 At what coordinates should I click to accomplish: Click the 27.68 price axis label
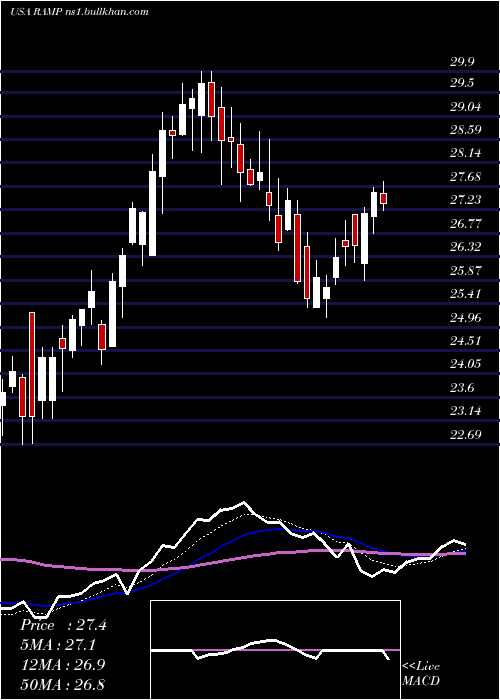(465, 177)
